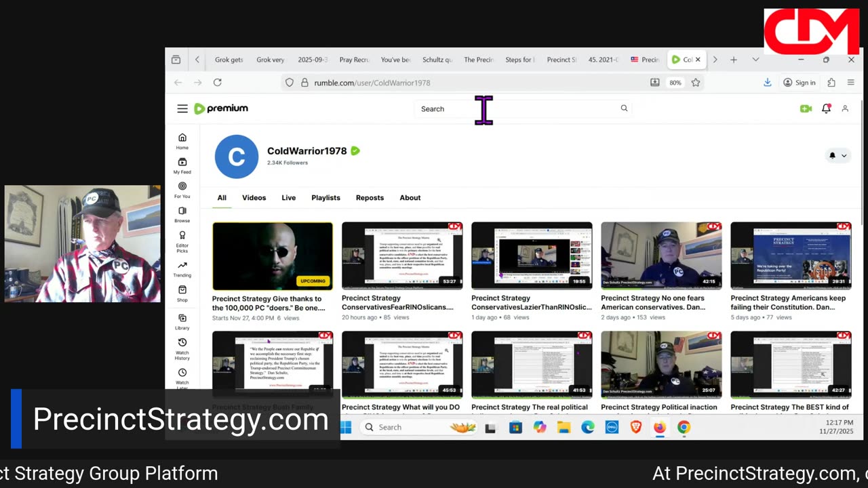This screenshot has height=488, width=868.
Task: Go to Home in Rumble sidebar
Action: (x=182, y=141)
